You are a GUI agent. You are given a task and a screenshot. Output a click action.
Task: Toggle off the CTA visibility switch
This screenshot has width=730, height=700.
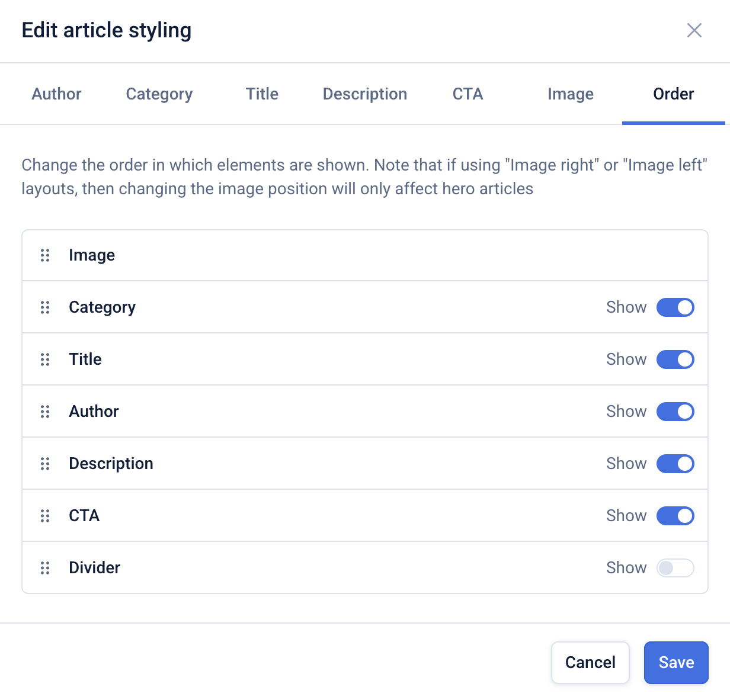click(675, 516)
